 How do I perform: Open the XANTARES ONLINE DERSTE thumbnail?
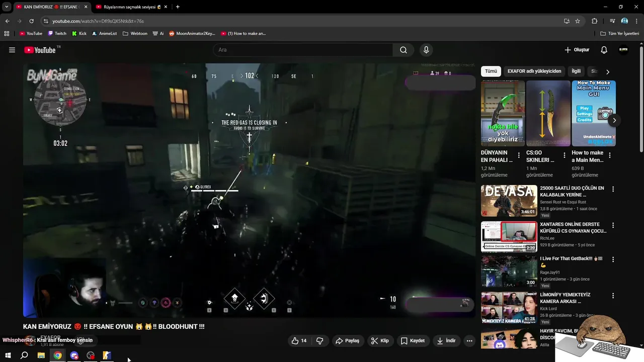pos(509,236)
